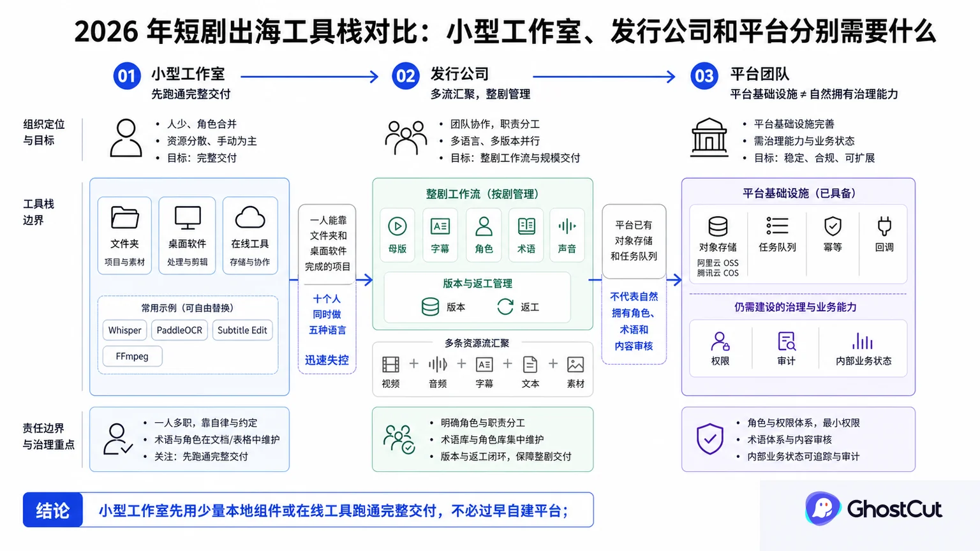The image size is (980, 551).
Task: Click the heading 版本与返工管理
Action: click(x=478, y=283)
